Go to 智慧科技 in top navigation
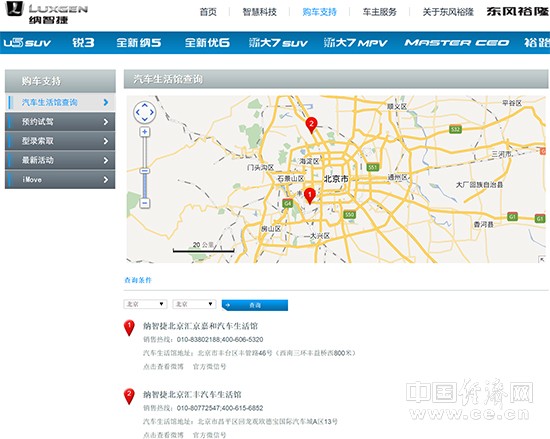Screen dimensions: 550x439 point(259,12)
